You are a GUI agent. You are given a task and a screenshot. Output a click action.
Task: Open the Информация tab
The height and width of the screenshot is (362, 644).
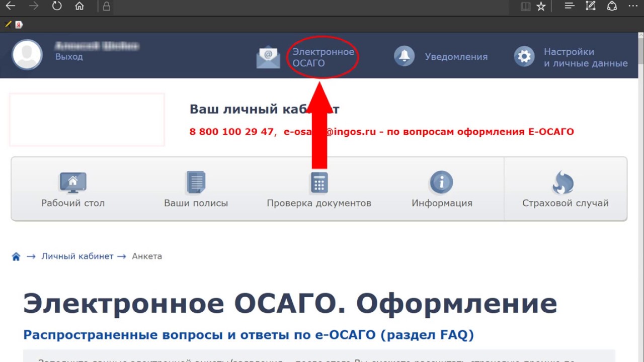[442, 189]
